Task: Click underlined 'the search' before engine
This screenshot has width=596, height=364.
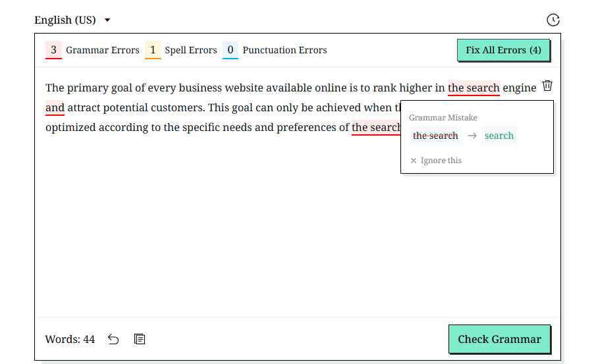Action: [x=474, y=88]
